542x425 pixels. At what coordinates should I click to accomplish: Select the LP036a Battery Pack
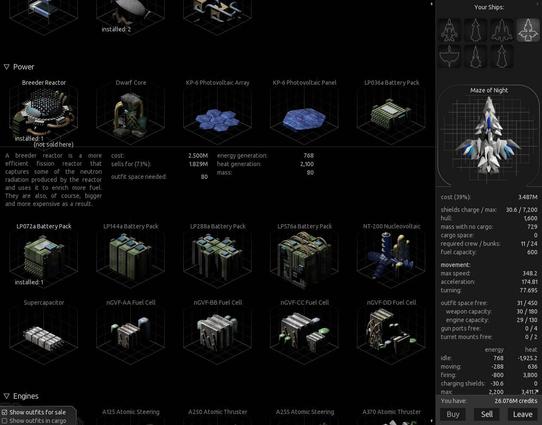click(391, 113)
